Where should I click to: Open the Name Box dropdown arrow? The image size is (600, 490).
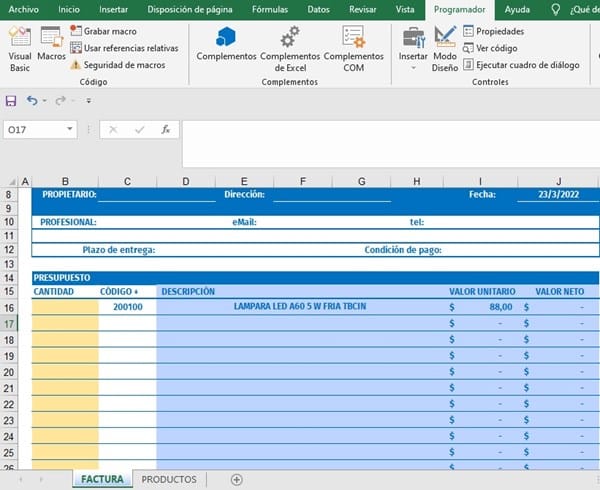click(69, 130)
